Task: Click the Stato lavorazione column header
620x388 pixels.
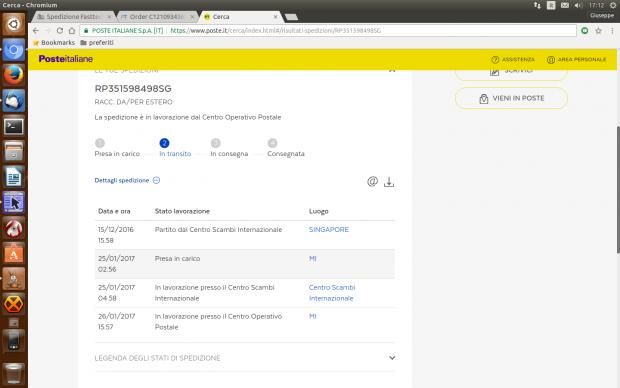Action: click(x=182, y=211)
